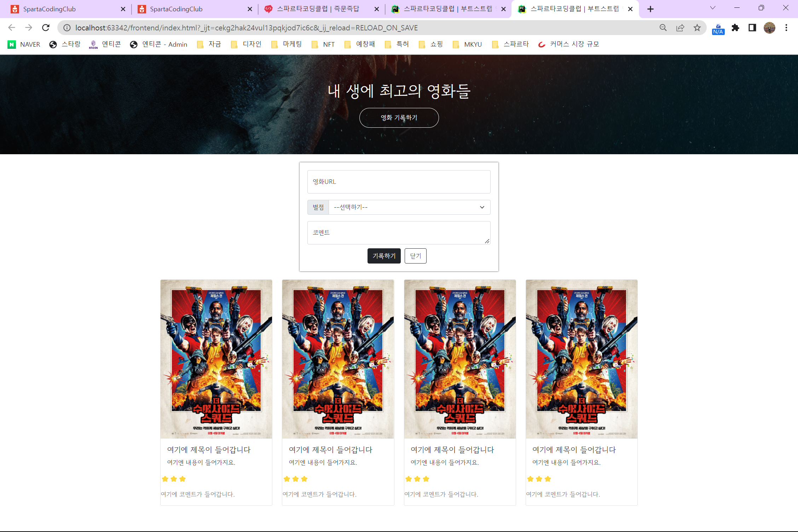Click the fourth movie poster thumbnail

tap(582, 359)
